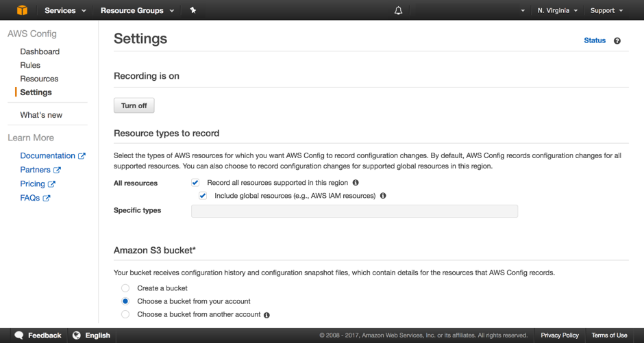Image resolution: width=644 pixels, height=343 pixels.
Task: Click the Specific types input field
Action: 354,212
